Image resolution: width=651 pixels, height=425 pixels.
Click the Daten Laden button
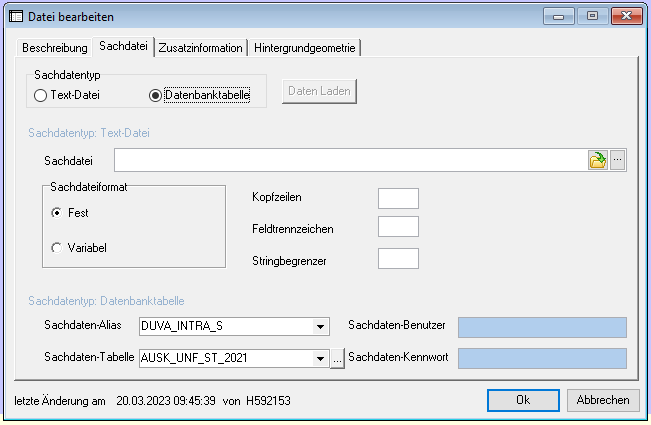click(x=319, y=91)
